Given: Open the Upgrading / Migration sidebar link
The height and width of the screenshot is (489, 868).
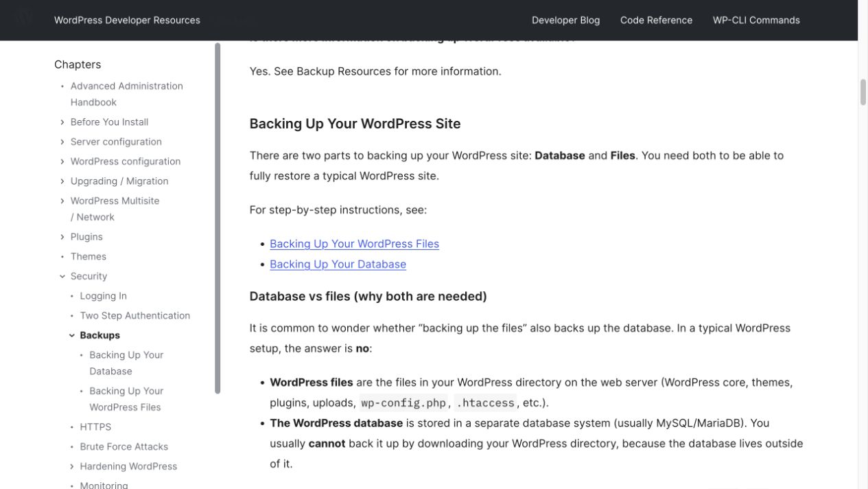Looking at the screenshot, I should point(119,181).
